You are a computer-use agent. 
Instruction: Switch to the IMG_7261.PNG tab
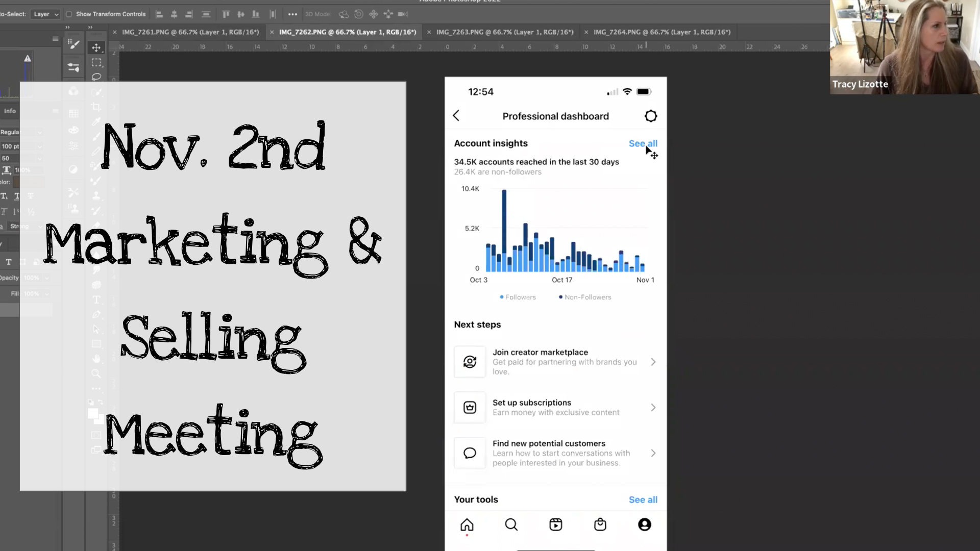pyautogui.click(x=190, y=32)
